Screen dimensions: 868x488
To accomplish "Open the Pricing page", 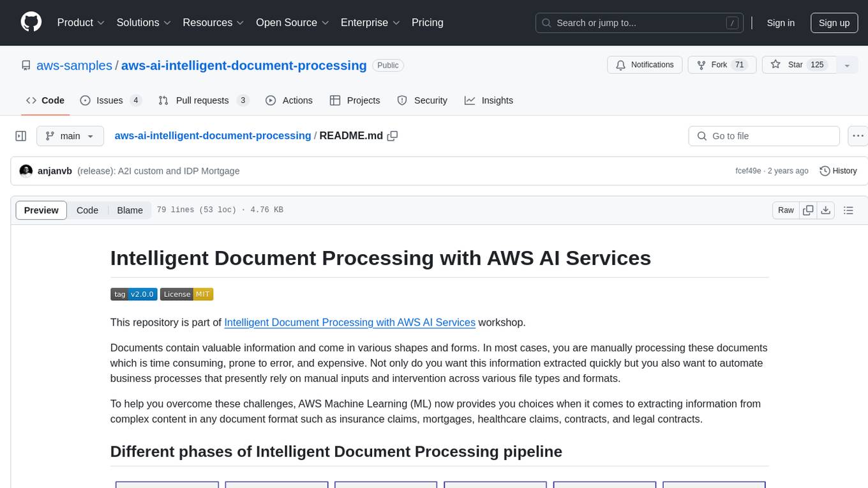I will point(428,22).
